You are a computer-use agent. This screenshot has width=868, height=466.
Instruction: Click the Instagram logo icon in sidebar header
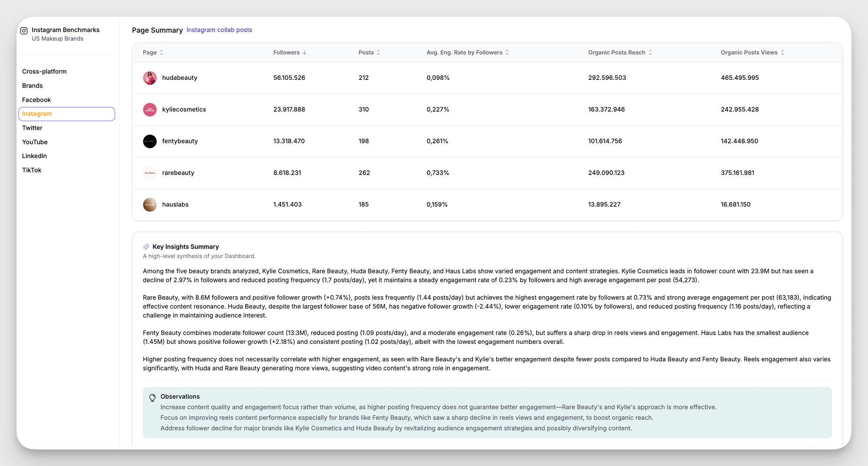point(24,30)
